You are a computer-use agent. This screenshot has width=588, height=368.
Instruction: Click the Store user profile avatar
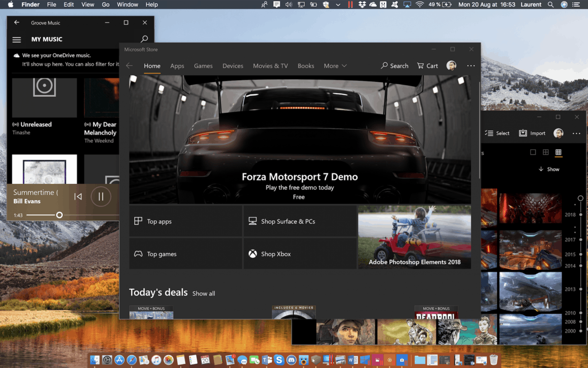click(x=451, y=66)
